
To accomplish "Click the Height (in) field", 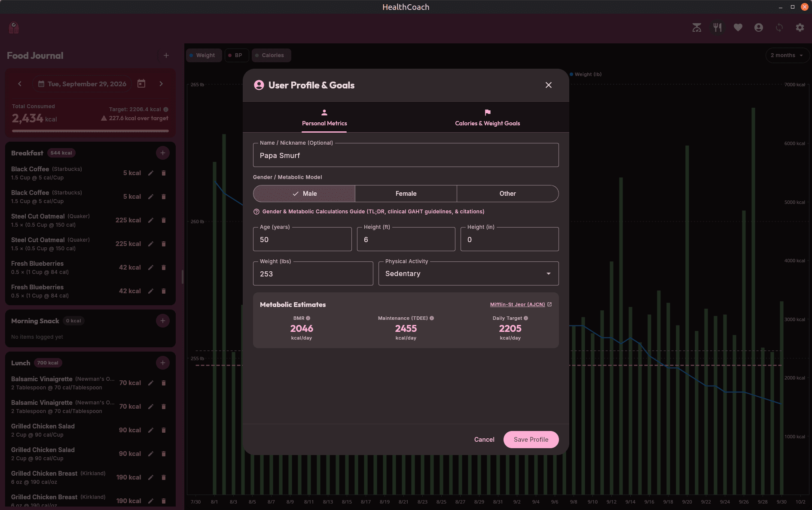I will click(x=510, y=239).
